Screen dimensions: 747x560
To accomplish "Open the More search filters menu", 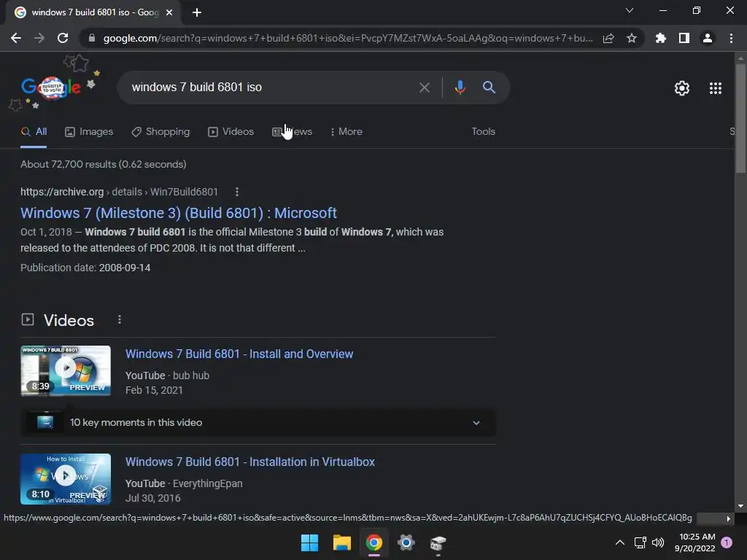I will point(346,131).
